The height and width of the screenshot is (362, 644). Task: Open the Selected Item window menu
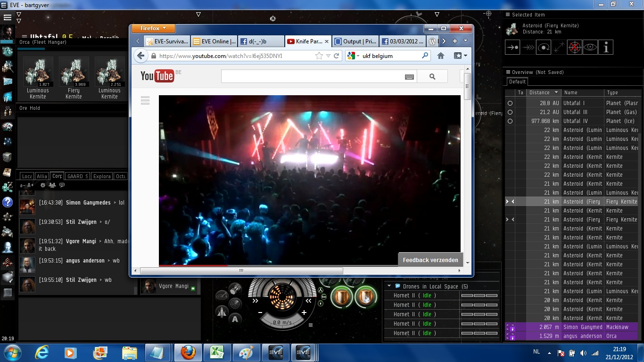(x=508, y=15)
